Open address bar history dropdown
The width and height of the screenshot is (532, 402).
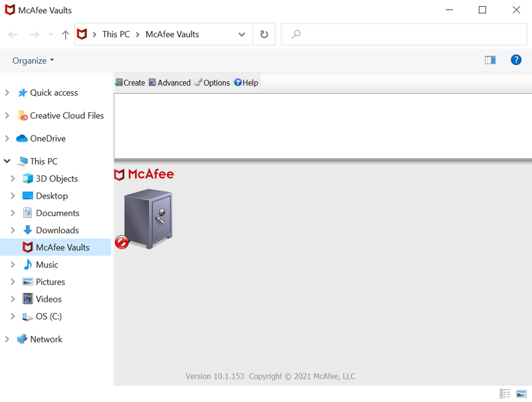point(241,35)
